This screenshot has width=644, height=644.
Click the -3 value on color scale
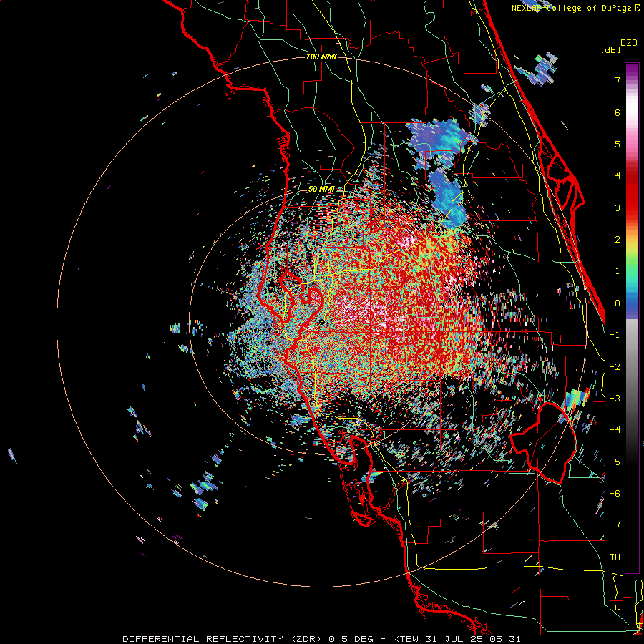click(615, 399)
